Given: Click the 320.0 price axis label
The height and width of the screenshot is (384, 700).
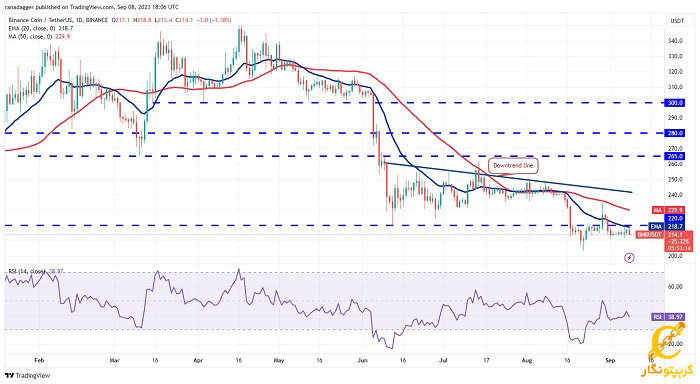Looking at the screenshot, I should pyautogui.click(x=675, y=71).
